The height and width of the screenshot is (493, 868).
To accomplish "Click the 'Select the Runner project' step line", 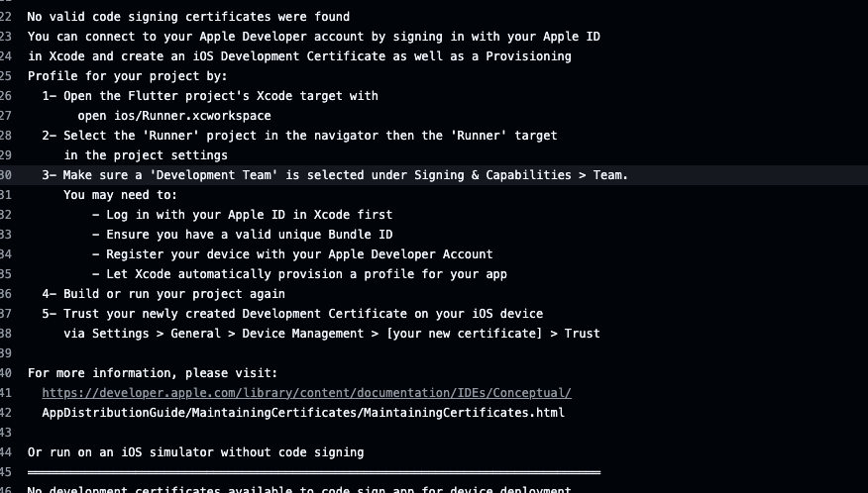I will [x=299, y=136].
